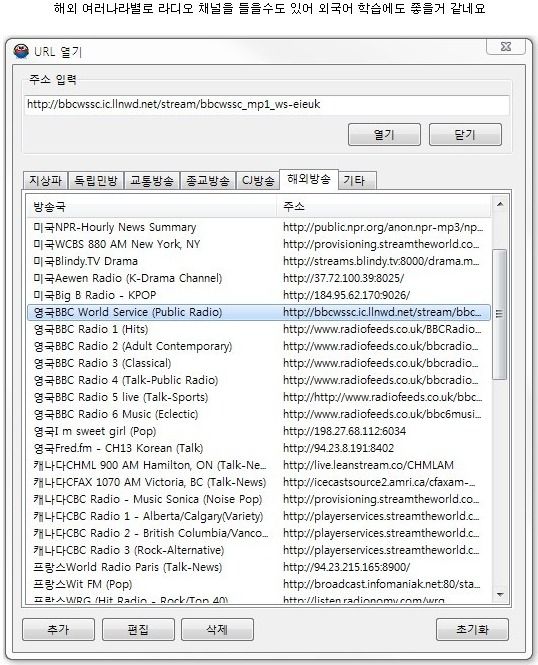
Task: Click the 주소 입력 URL text field
Action: coord(267,104)
